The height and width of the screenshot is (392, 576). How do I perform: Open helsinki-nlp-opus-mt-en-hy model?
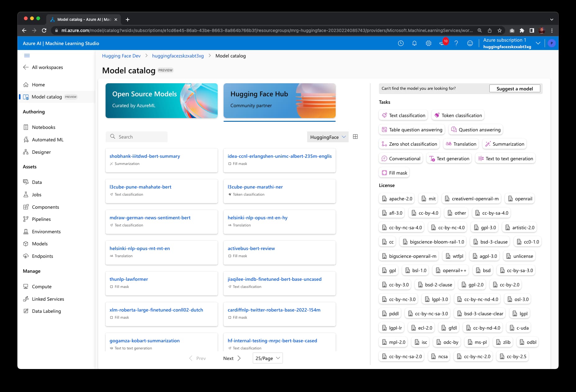tap(257, 217)
